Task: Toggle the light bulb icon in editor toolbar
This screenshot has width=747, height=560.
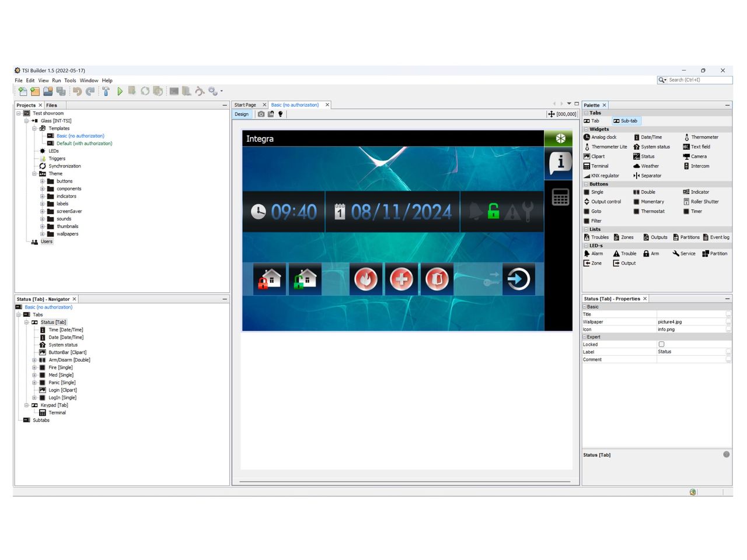Action: (281, 114)
